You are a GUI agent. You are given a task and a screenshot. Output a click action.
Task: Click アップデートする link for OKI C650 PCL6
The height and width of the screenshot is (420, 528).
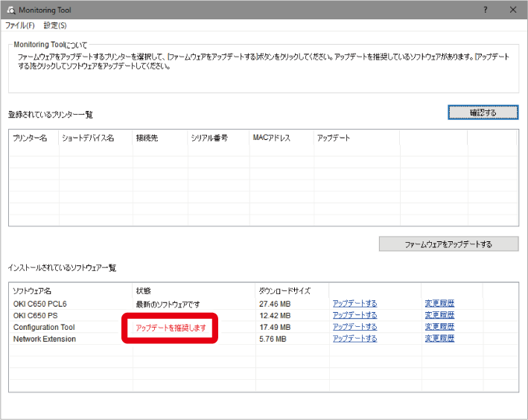tap(354, 303)
